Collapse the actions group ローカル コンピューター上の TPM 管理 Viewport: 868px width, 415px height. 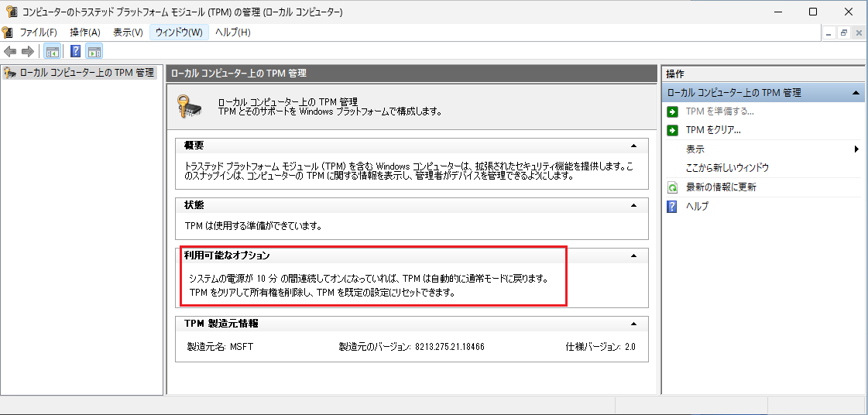coord(856,93)
